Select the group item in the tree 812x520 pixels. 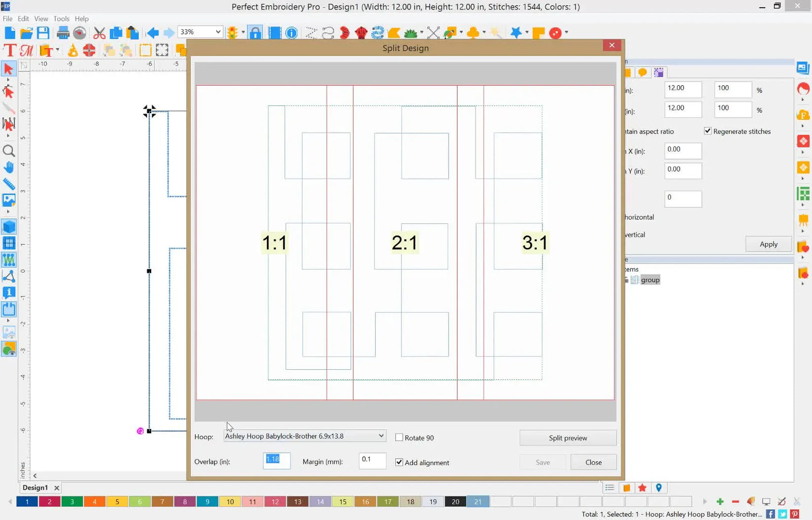[x=650, y=280]
